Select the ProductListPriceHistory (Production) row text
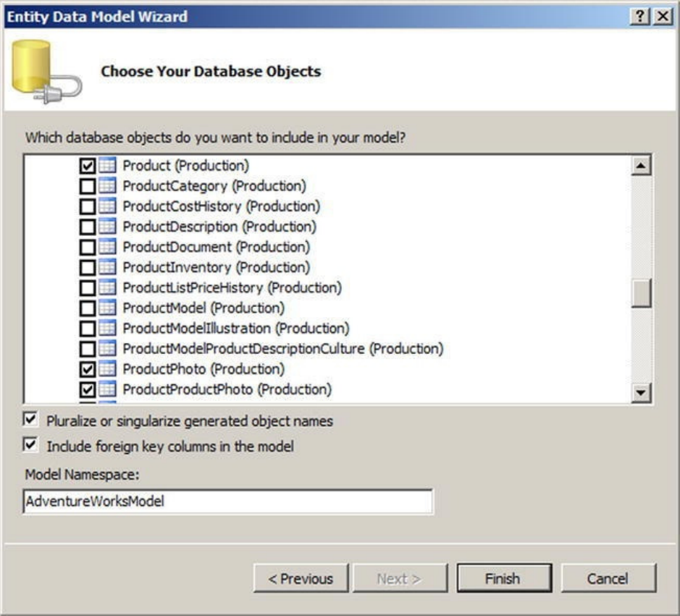This screenshot has height=616, width=680. (x=232, y=288)
